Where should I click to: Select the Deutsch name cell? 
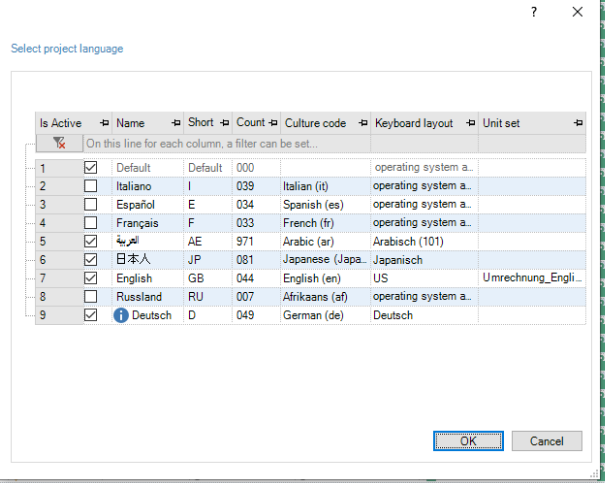point(148,315)
